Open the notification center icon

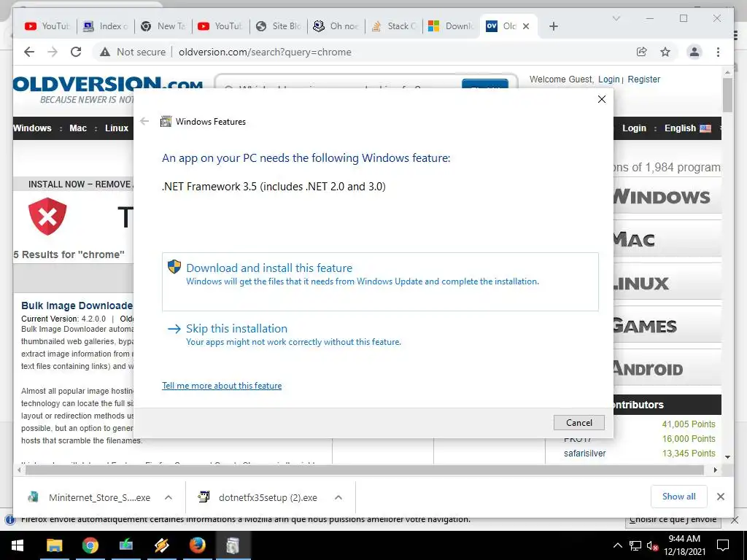tap(723, 545)
